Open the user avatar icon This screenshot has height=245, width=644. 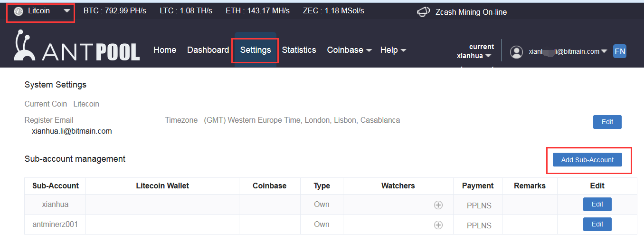(x=516, y=52)
